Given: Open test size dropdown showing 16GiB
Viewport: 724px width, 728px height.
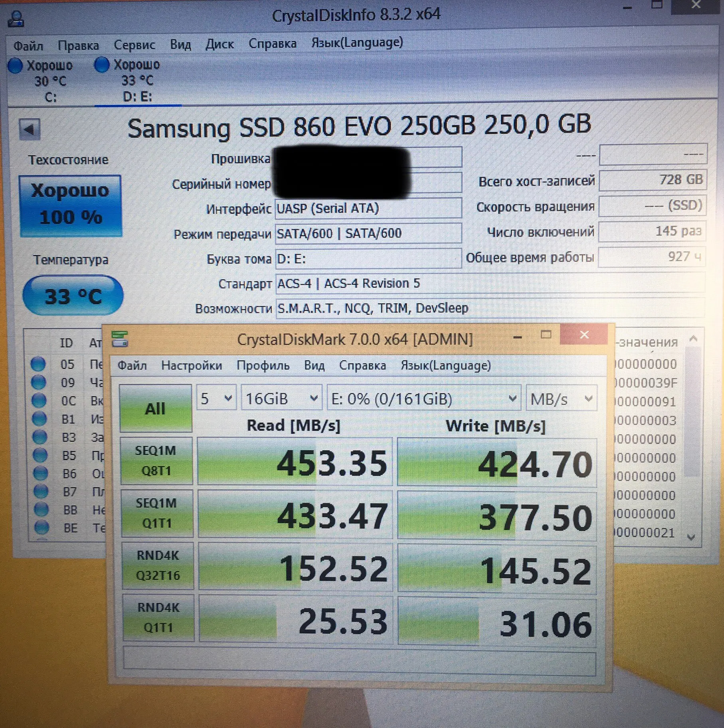Looking at the screenshot, I should tap(282, 398).
